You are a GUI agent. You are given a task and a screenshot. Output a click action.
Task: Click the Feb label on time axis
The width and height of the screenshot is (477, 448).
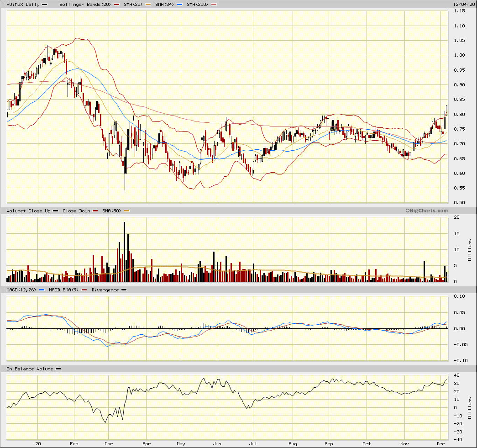coord(74,444)
